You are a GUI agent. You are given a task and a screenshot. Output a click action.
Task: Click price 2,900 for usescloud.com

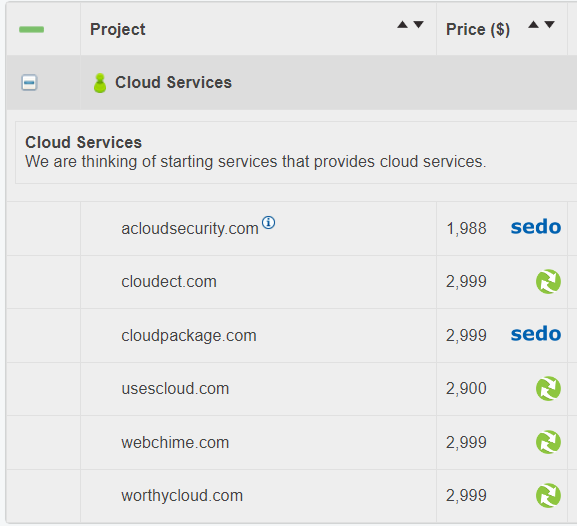click(x=466, y=388)
